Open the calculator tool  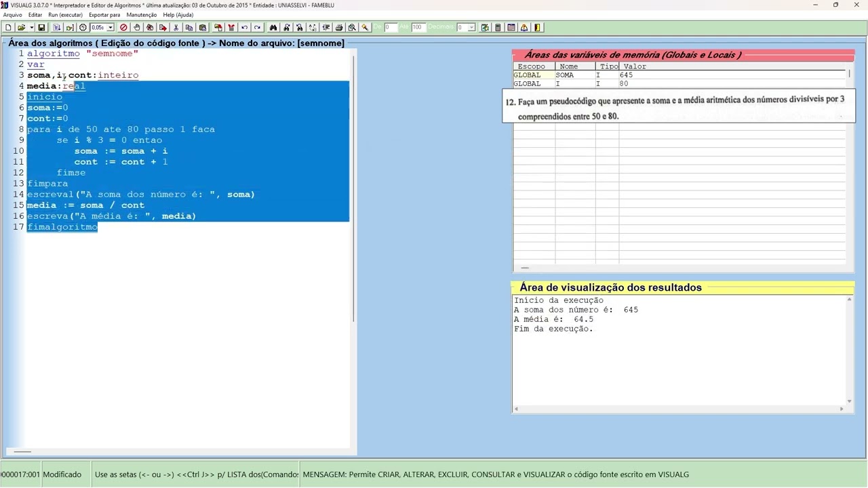tap(498, 28)
